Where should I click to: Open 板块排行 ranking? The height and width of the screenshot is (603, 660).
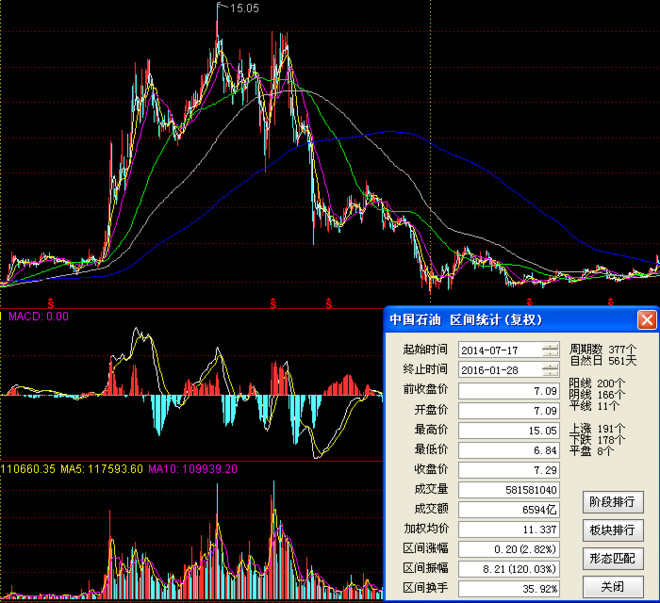click(613, 530)
